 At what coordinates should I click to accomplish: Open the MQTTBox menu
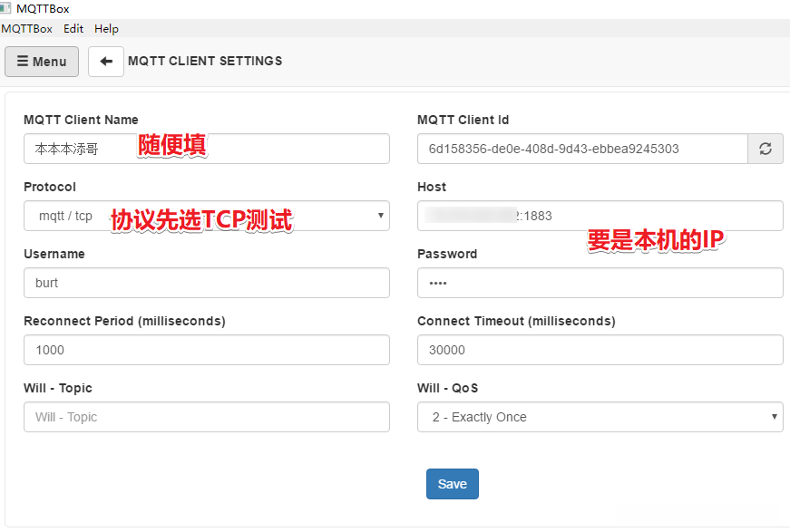[26, 29]
